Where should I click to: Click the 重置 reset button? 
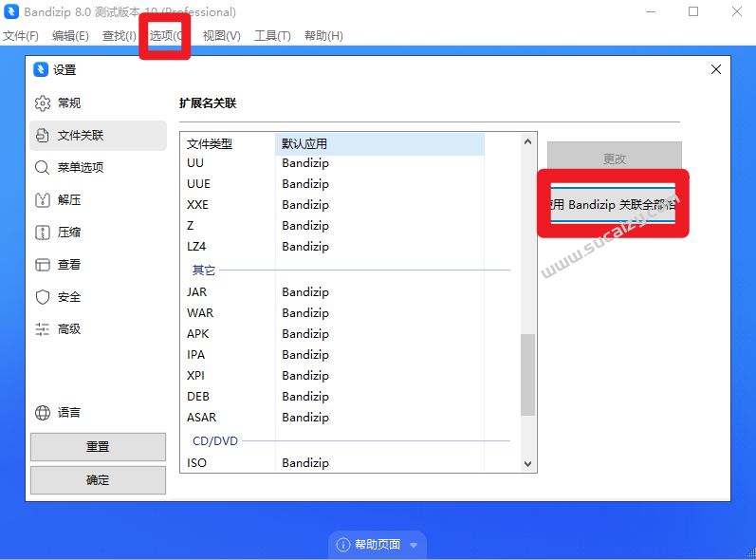tap(98, 447)
